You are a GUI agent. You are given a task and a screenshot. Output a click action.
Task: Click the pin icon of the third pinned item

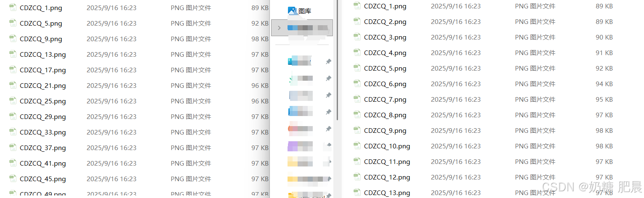point(328,95)
